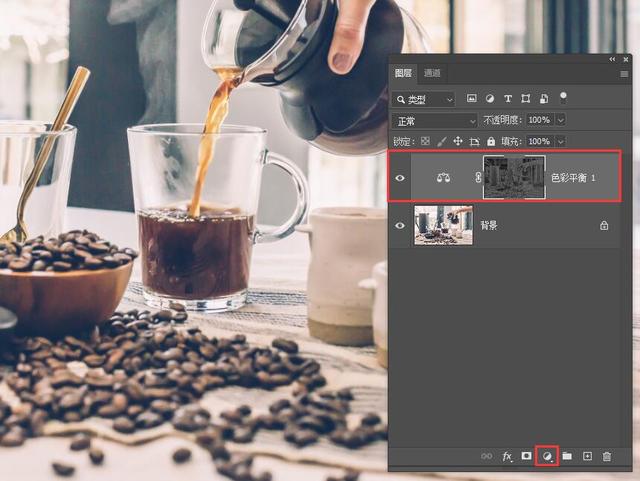Select the 色彩平衡 1 layer name

[x=573, y=178]
